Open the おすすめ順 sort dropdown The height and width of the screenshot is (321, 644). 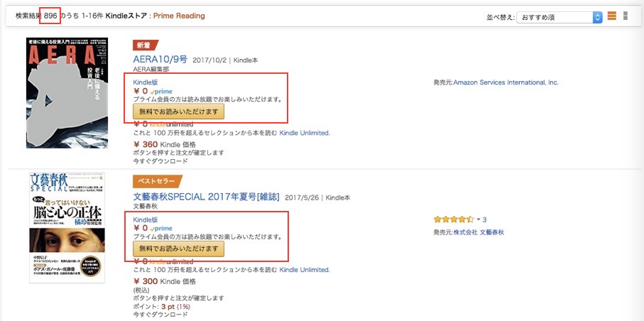(x=559, y=17)
